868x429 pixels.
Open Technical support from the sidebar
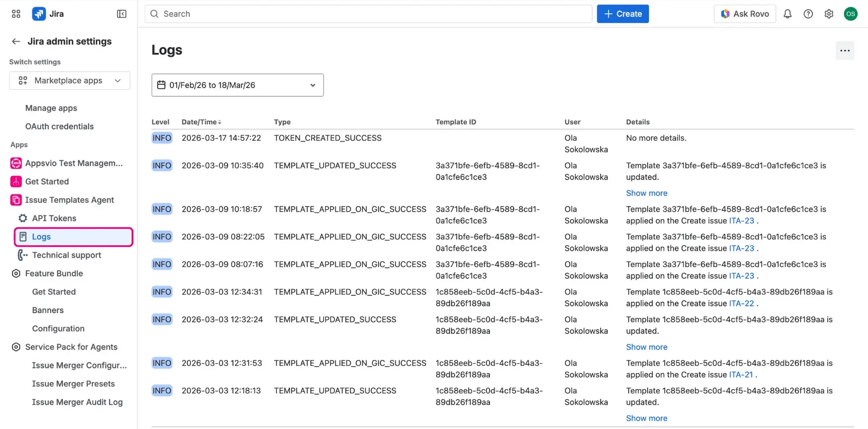pyautogui.click(x=66, y=255)
